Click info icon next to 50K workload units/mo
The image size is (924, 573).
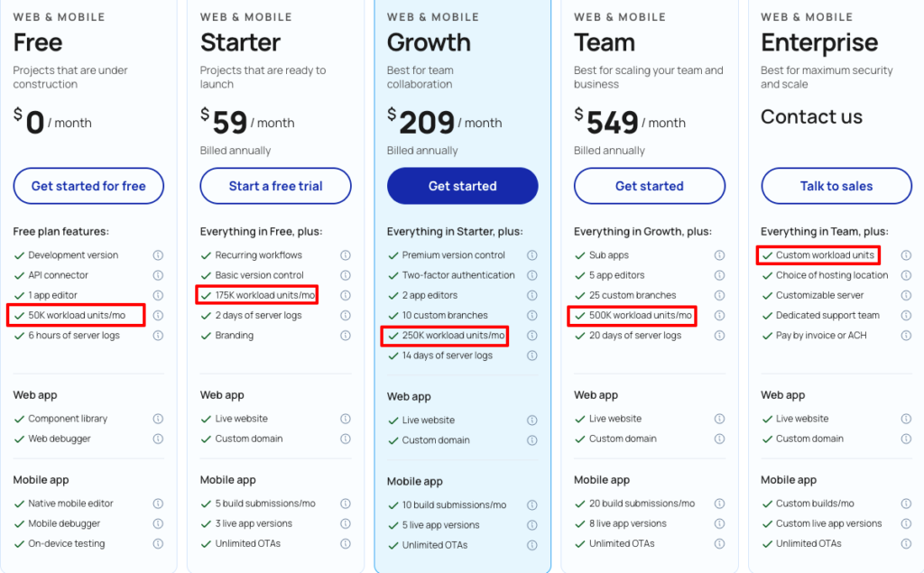158,315
